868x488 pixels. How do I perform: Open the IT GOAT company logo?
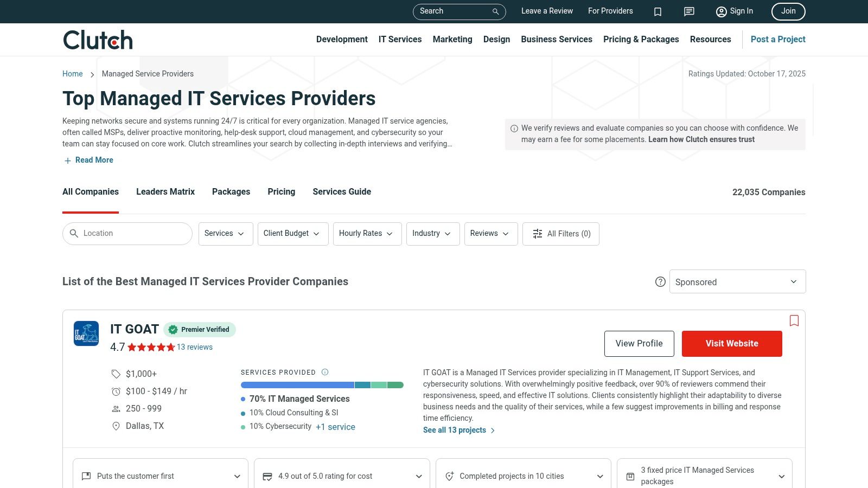coord(86,333)
